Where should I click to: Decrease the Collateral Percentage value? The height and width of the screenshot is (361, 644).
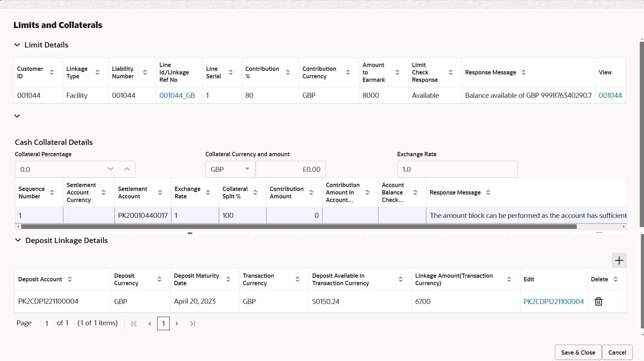(110, 169)
